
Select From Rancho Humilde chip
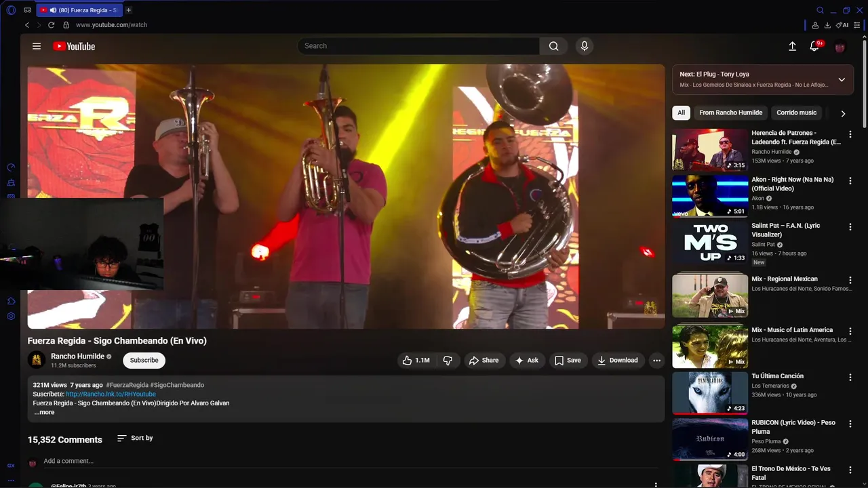click(x=730, y=113)
